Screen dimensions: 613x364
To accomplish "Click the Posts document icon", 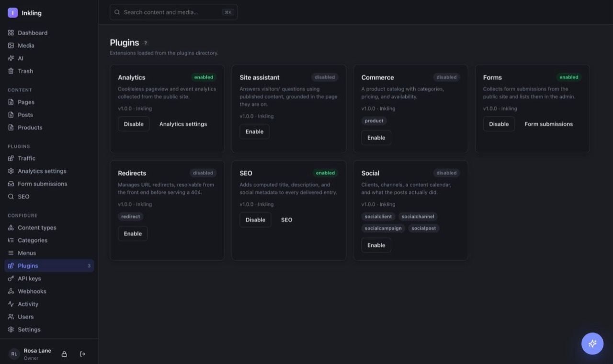I will pyautogui.click(x=11, y=115).
